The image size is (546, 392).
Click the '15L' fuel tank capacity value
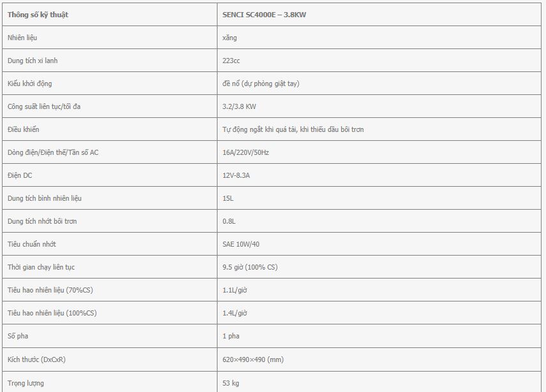pyautogui.click(x=228, y=198)
